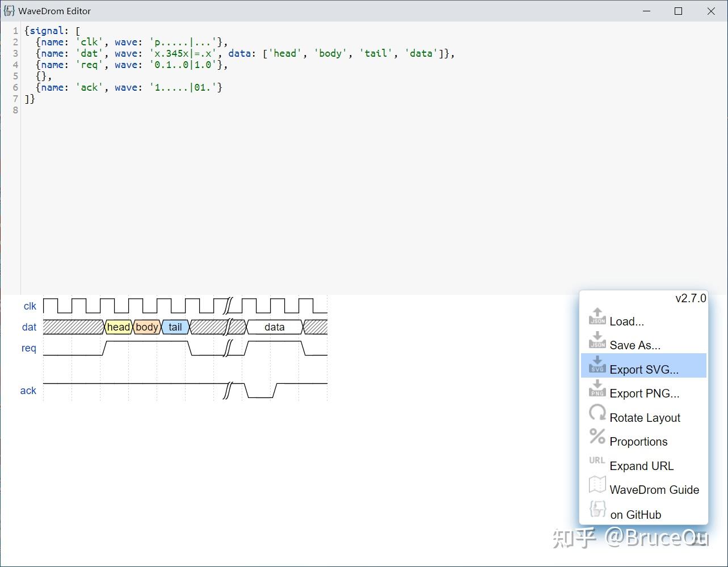This screenshot has width=728, height=567.
Task: Maximize the WaveDrom Editor window
Action: (x=678, y=11)
